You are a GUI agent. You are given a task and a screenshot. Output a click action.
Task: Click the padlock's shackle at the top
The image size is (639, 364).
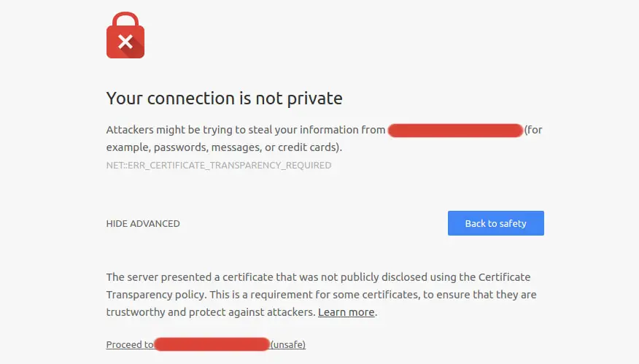125,18
